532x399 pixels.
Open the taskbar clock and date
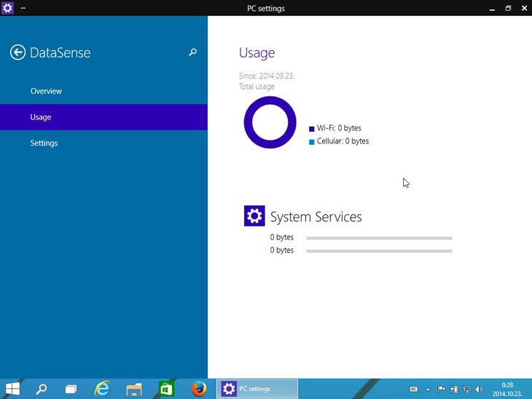pyautogui.click(x=507, y=389)
